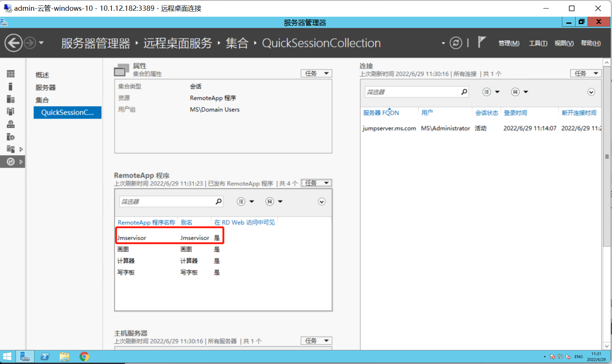This screenshot has width=612, height=364.
Task: Click the search icon in the RemoteApp filter
Action: point(218,201)
